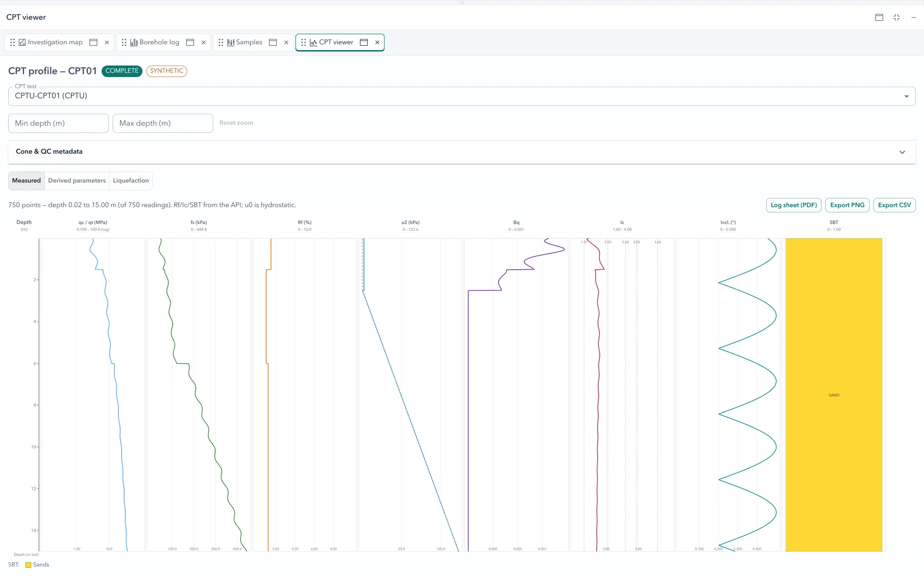Click the qc / qt (MPa) column header
This screenshot has height=578, width=924.
pos(93,223)
